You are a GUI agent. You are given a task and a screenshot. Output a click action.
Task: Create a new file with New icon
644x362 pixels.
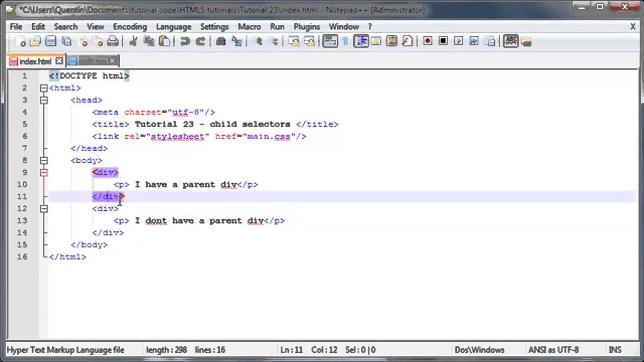(x=20, y=42)
